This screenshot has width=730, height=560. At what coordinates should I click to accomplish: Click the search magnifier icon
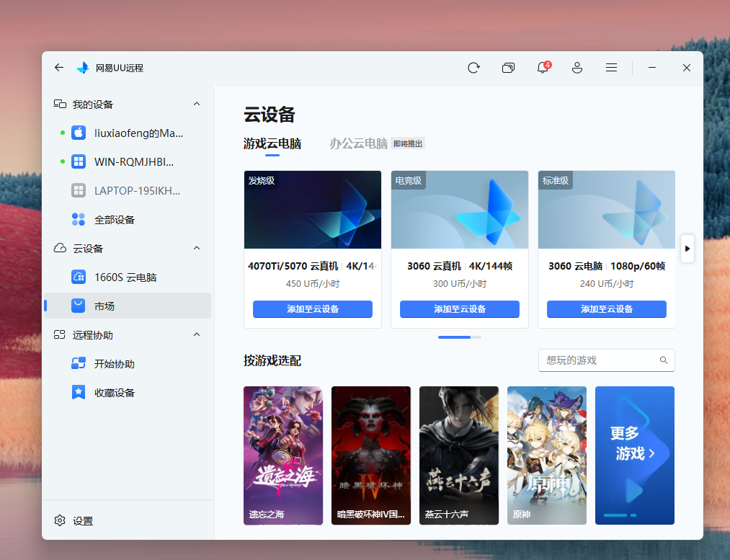(664, 360)
